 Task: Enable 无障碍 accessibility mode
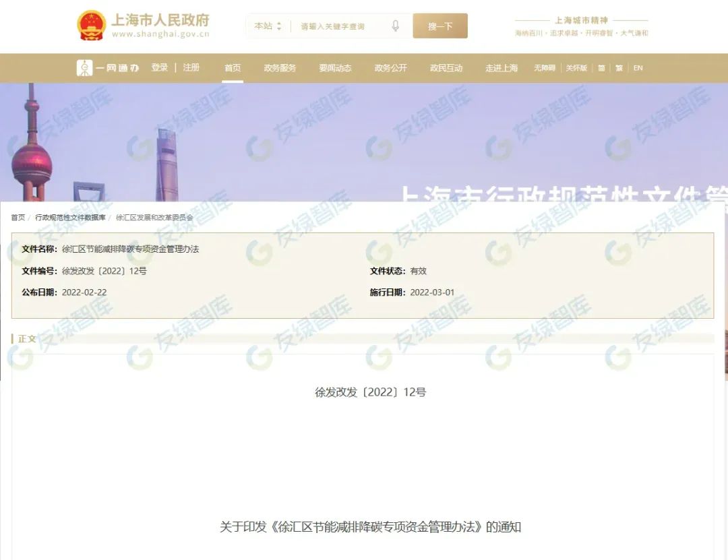544,68
